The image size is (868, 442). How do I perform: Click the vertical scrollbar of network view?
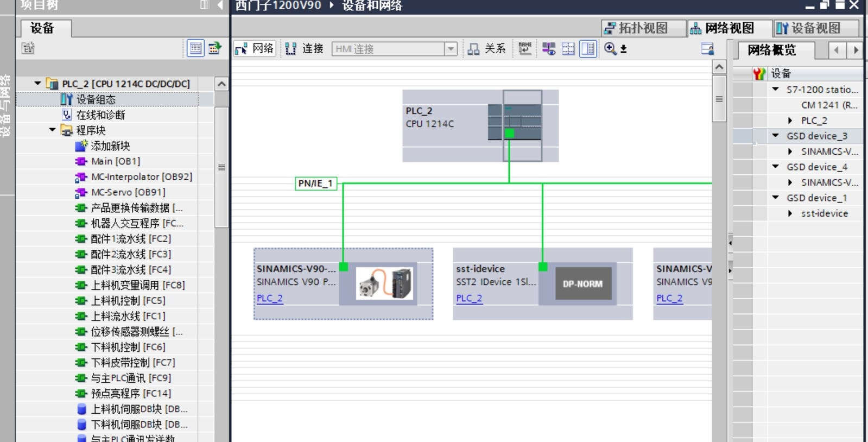[x=719, y=99]
